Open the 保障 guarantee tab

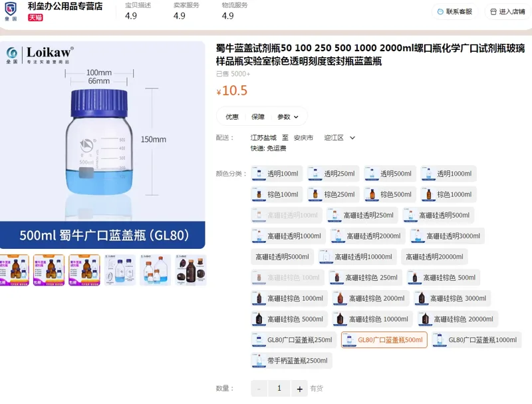[258, 116]
